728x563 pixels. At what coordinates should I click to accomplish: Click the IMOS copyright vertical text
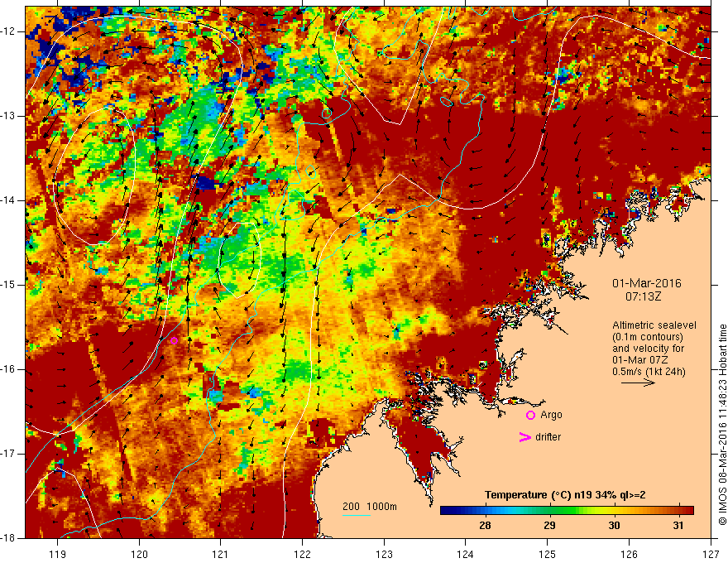[722, 425]
